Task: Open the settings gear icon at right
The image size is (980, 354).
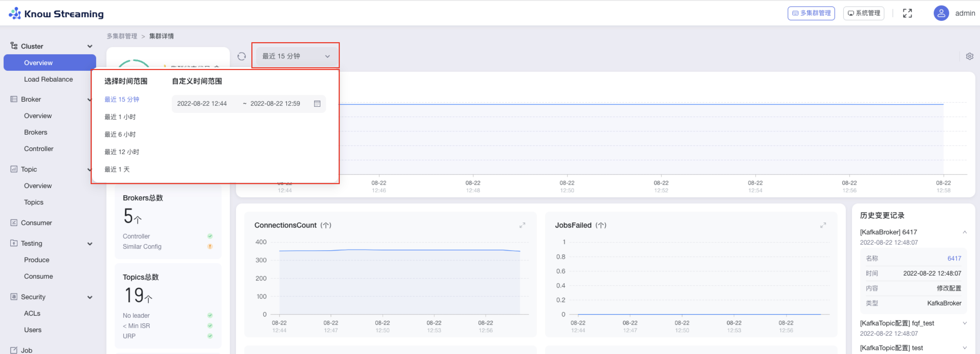Action: tap(969, 56)
